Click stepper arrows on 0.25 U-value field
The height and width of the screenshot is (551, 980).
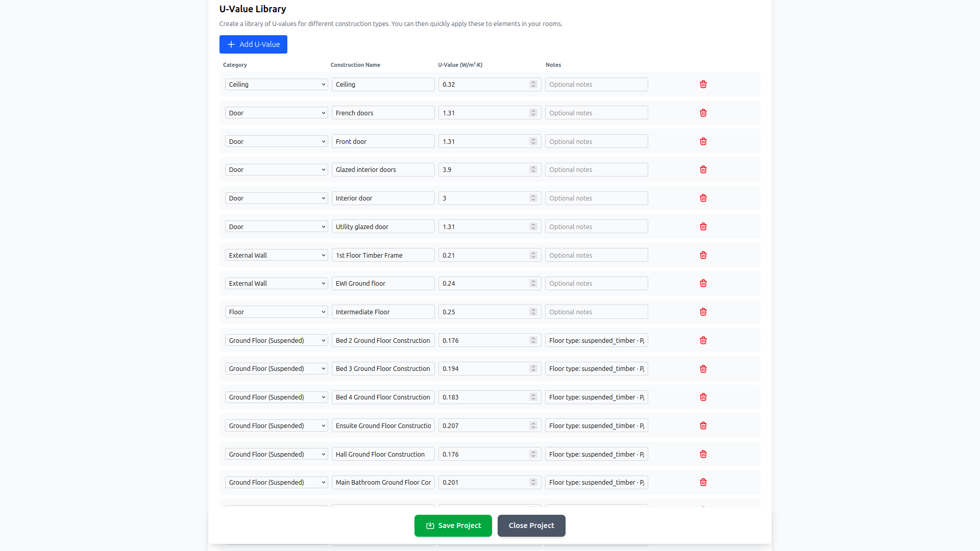[x=533, y=312]
